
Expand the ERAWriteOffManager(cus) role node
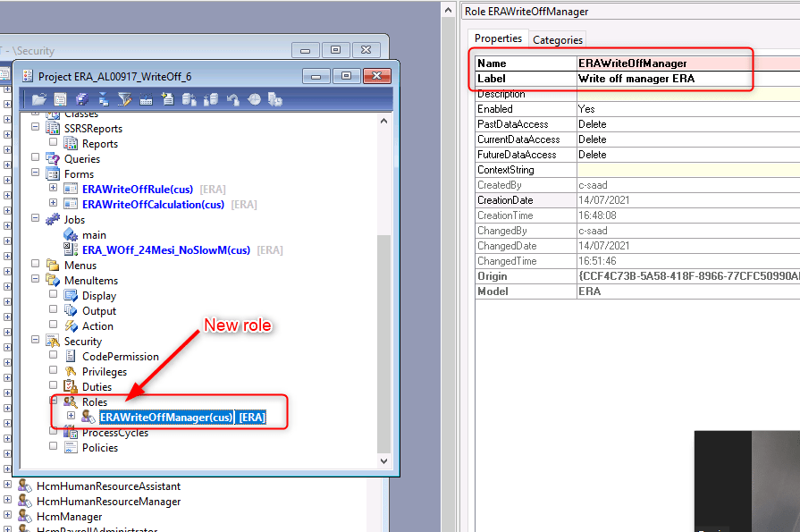pos(71,417)
